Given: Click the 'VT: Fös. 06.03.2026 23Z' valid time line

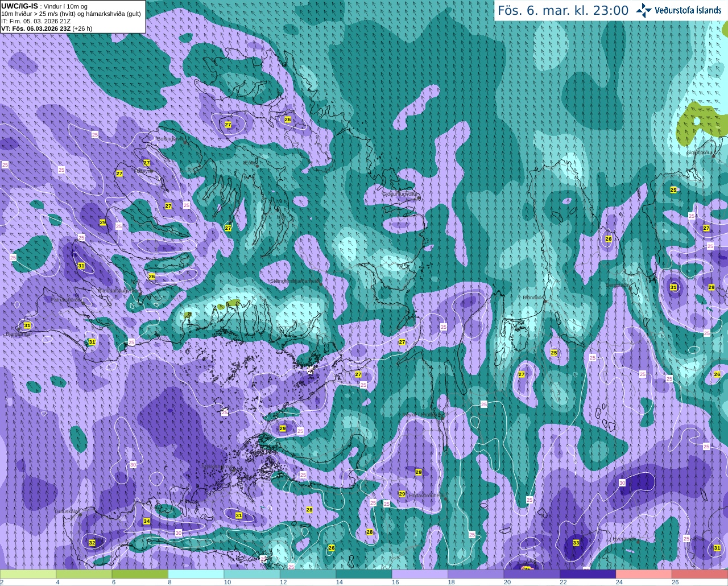Looking at the screenshot, I should [47, 28].
